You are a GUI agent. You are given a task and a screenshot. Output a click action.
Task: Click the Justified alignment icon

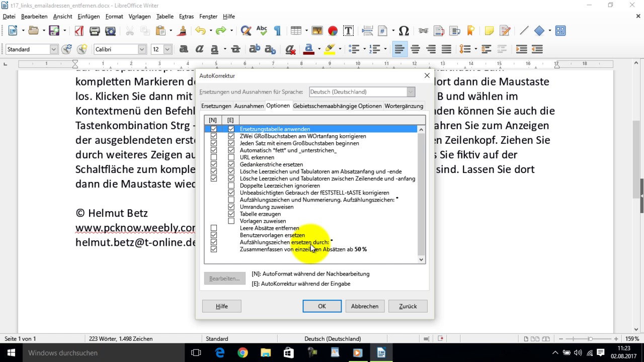[446, 49]
